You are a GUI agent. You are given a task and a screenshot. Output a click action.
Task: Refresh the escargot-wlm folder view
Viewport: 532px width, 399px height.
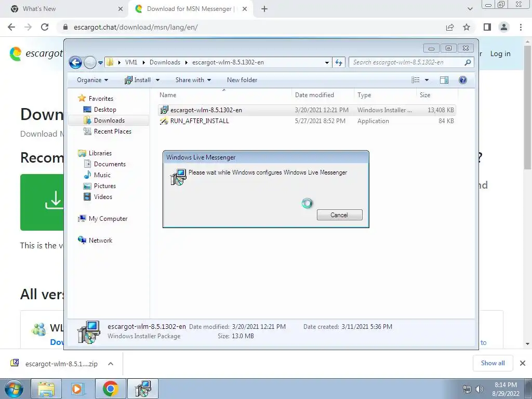339,62
